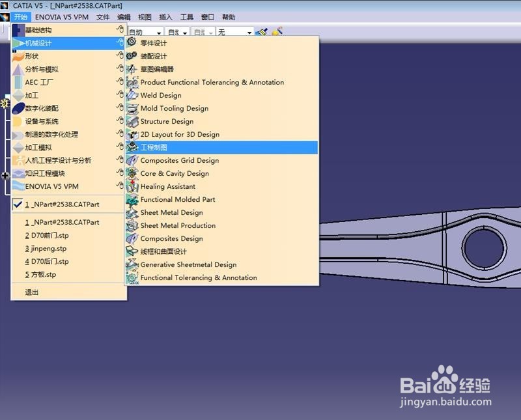Open the ENOVIA V5 VPM menu bar item
Screen dimensions: 521x420
[x=62, y=17]
